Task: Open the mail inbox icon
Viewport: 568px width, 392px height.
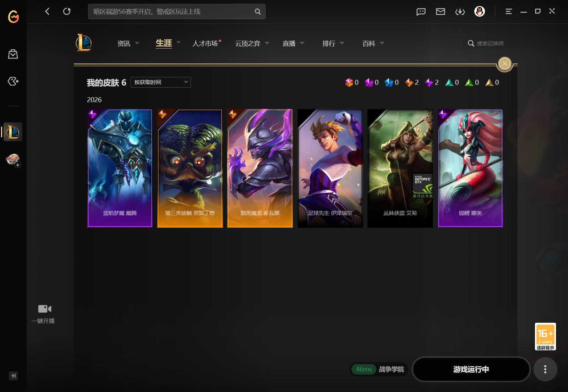Action: [x=441, y=12]
